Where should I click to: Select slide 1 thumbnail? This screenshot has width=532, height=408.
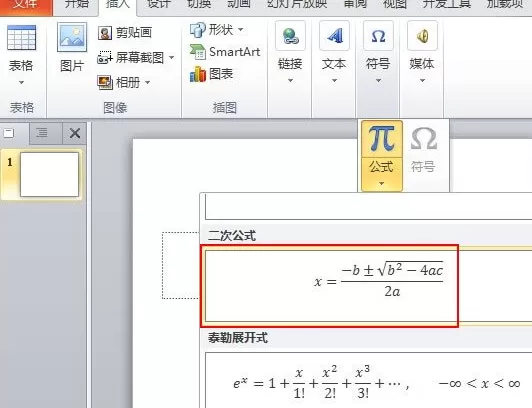pos(50,174)
